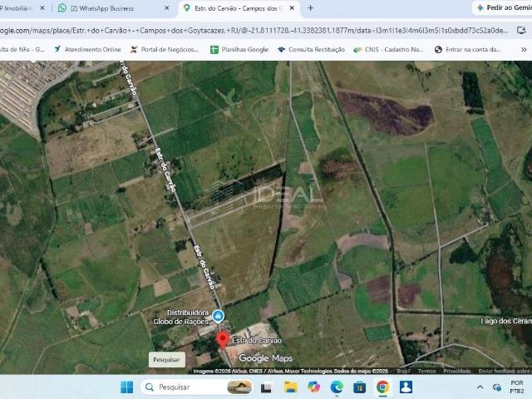532x399 pixels.
Task: Open the Entrar na conta da... bookmark
Action: pyautogui.click(x=467, y=50)
